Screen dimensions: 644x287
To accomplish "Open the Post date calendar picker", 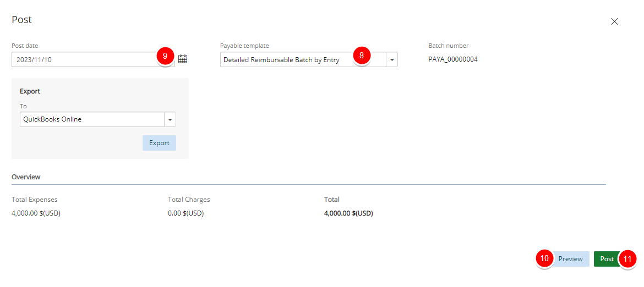I will tap(183, 59).
